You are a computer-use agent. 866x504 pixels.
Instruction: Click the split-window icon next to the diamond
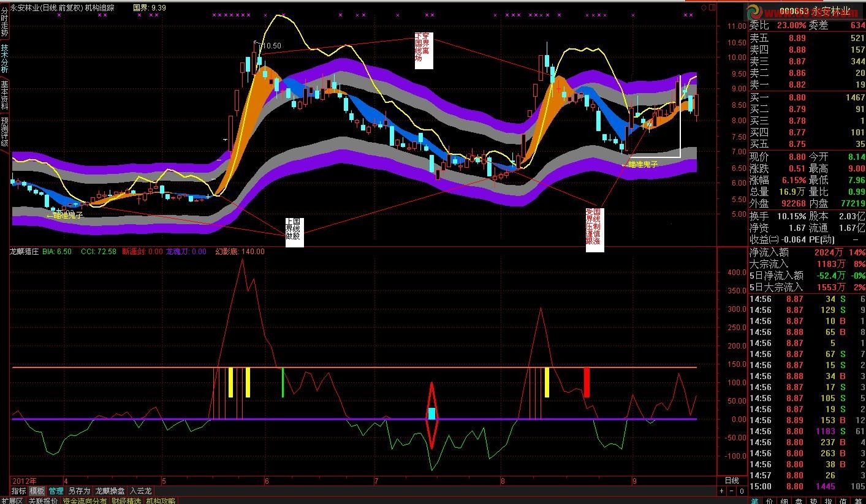click(x=712, y=7)
